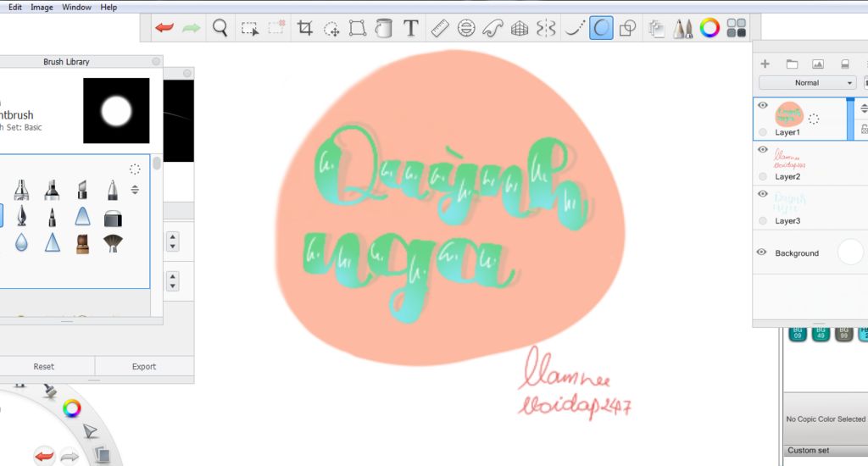Pick the BG99 Copic color swatch

[843, 334]
